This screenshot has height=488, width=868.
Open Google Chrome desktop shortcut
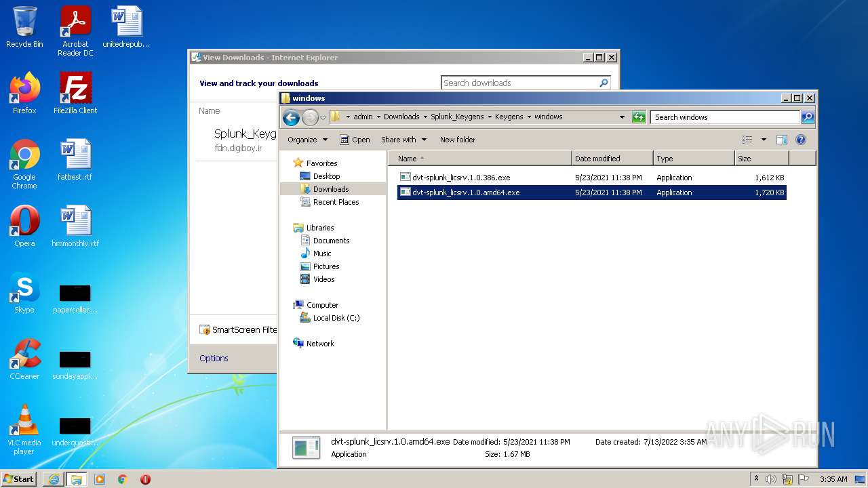(24, 164)
